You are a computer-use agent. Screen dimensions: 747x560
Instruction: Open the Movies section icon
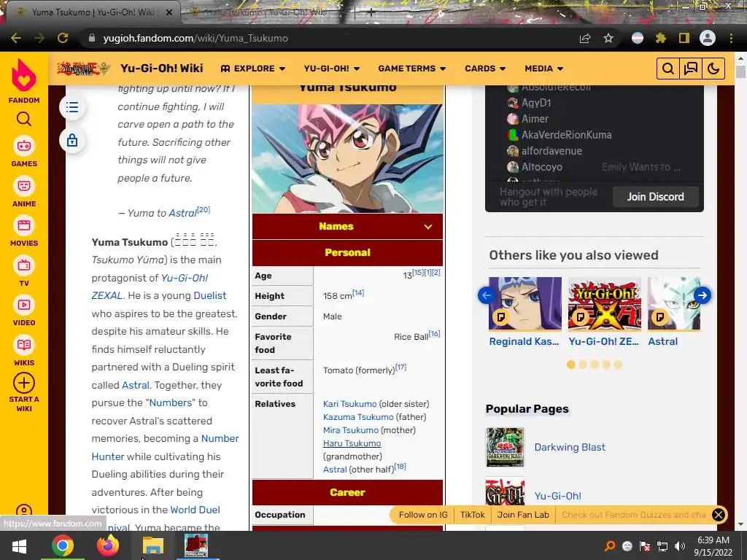click(x=24, y=225)
